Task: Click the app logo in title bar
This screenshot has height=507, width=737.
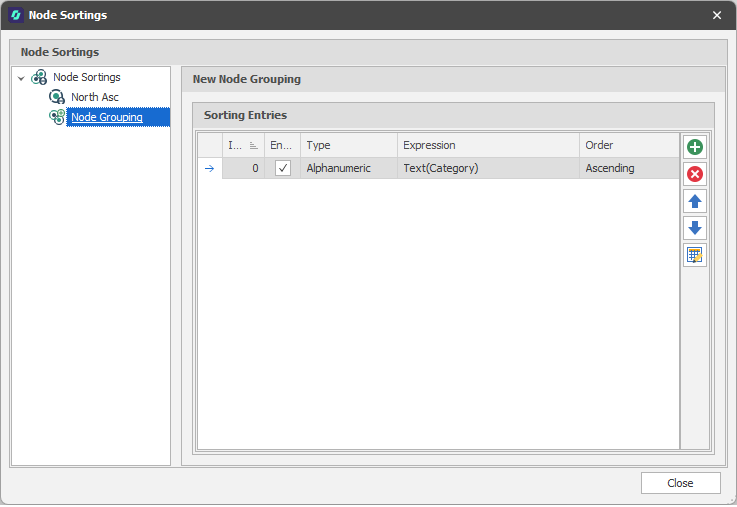Action: (15, 15)
